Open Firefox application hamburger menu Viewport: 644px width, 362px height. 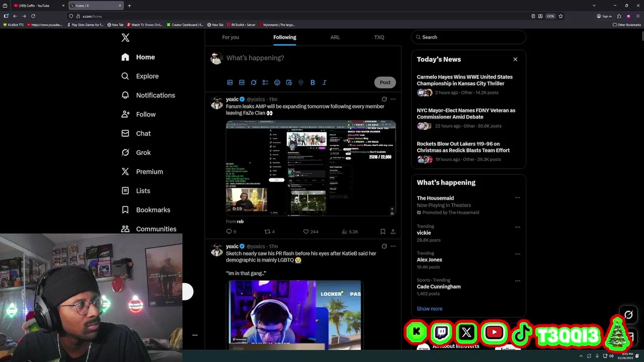click(x=637, y=16)
